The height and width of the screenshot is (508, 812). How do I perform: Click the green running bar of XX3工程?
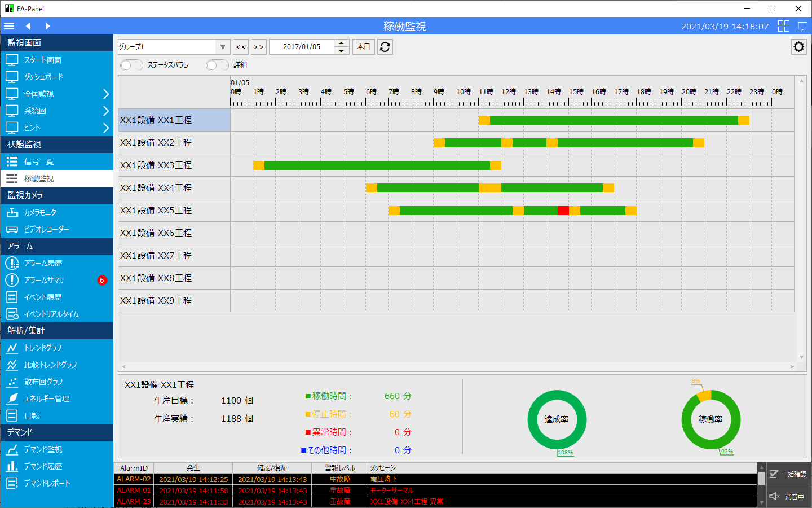click(x=377, y=165)
